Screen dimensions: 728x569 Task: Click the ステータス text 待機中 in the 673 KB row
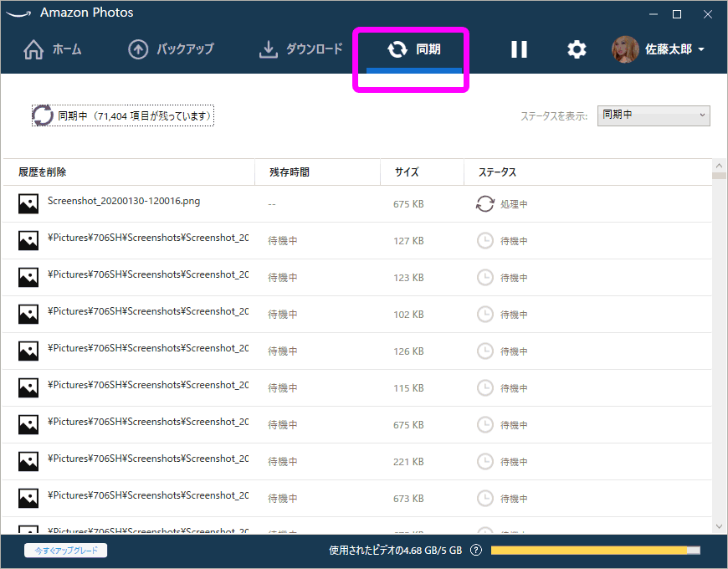[x=514, y=499]
